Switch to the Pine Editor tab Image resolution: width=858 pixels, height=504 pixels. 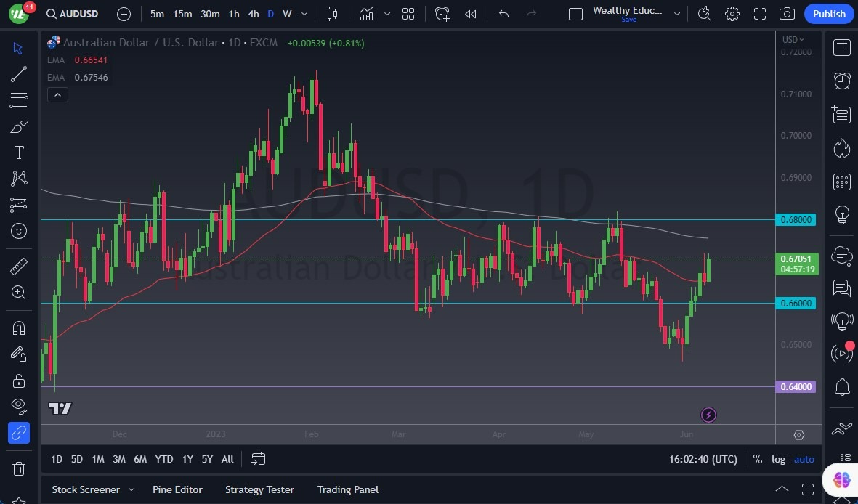177,489
